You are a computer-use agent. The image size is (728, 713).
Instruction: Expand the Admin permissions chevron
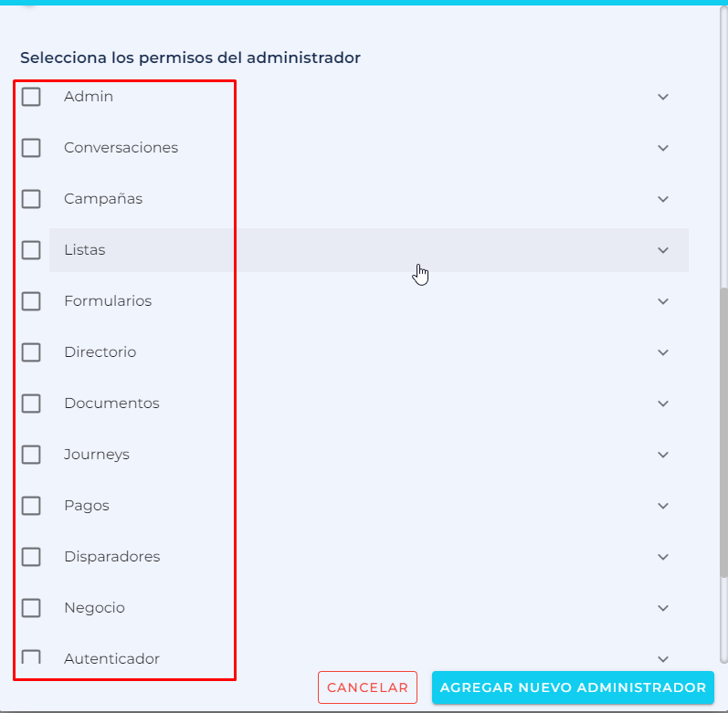(x=663, y=97)
